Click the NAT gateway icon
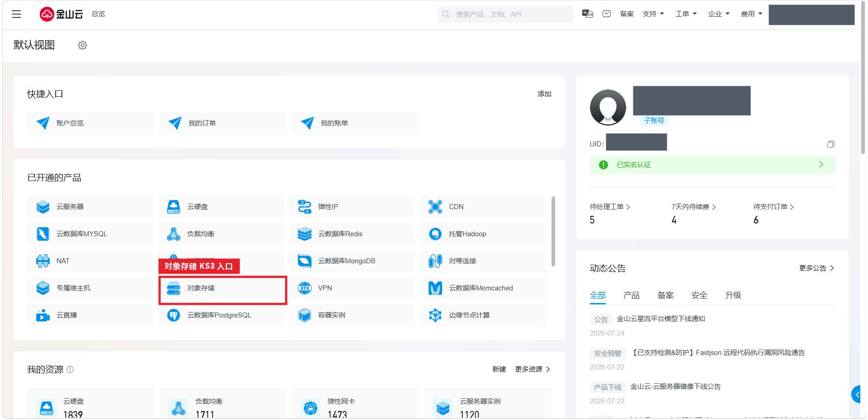The height and width of the screenshot is (420, 868). pyautogui.click(x=43, y=261)
